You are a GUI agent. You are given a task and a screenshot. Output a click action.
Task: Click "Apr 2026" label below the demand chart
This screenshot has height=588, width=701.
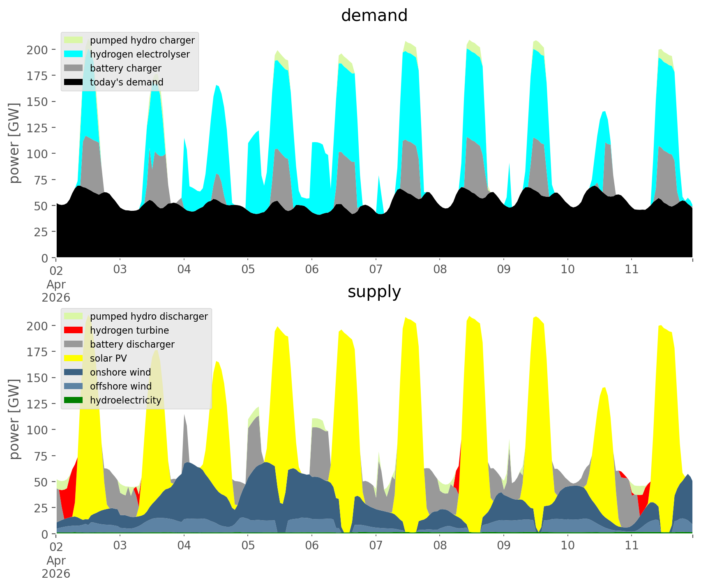(56, 291)
